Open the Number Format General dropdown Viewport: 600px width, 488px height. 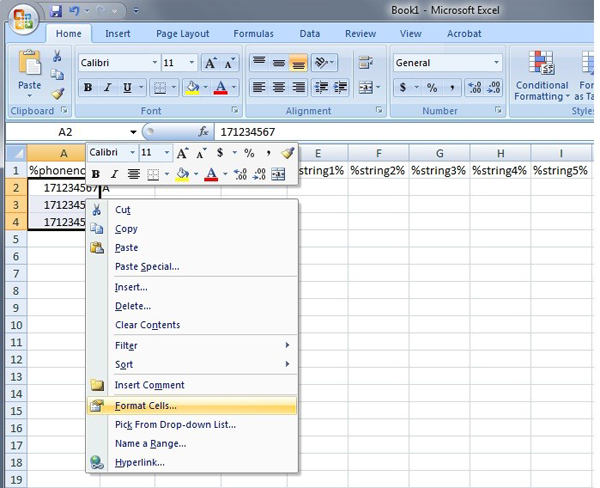pyautogui.click(x=496, y=62)
